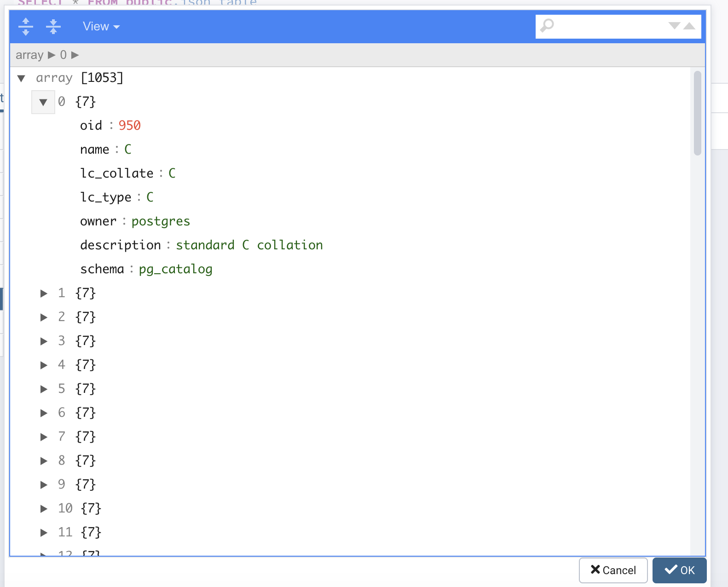
Task: Select '0' in the breadcrumb path
Action: click(x=64, y=55)
